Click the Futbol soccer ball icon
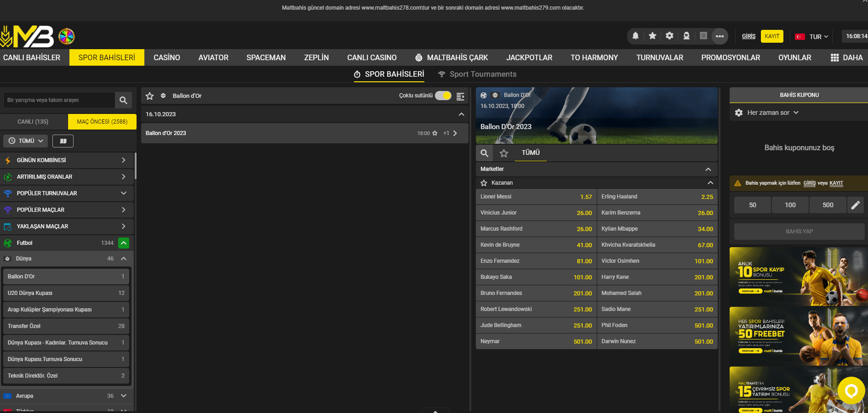Image resolution: width=868 pixels, height=413 pixels. [8, 243]
